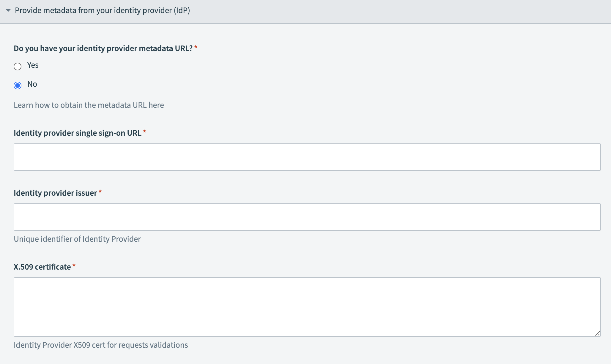The image size is (611, 364).
Task: Click the required asterisk beside metadata URL question
Action: click(196, 47)
